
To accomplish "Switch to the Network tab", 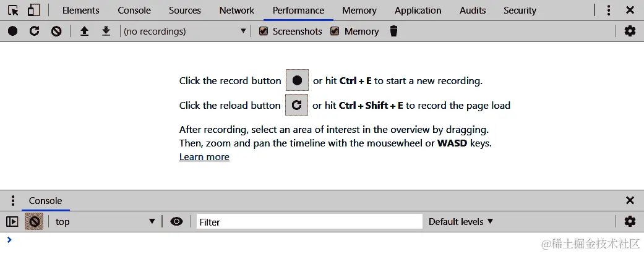I will 236,11.
